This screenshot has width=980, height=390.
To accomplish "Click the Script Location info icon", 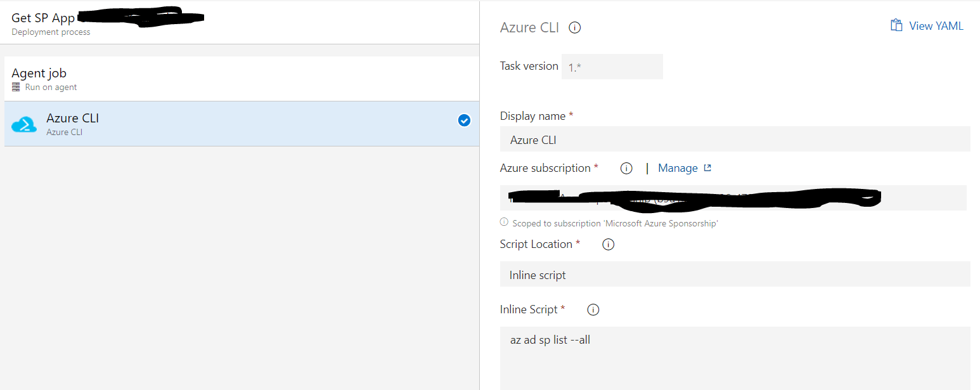I will click(x=608, y=244).
